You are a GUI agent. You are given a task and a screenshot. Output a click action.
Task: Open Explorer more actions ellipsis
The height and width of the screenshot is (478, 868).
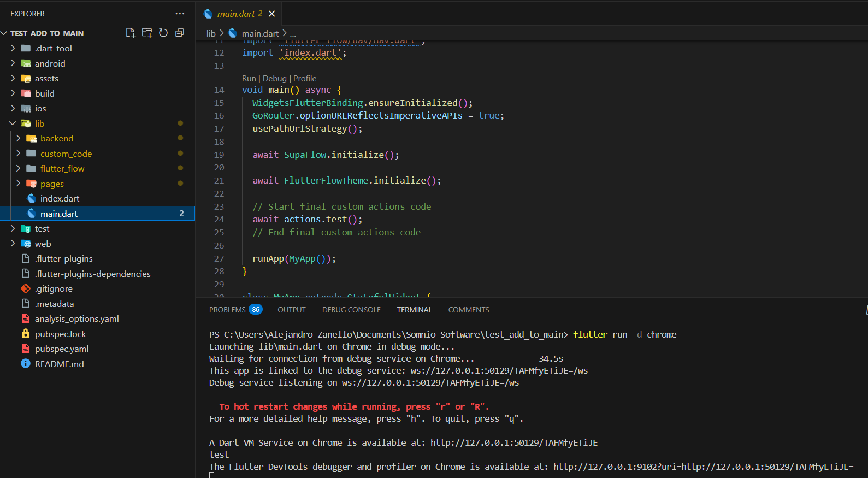point(180,14)
